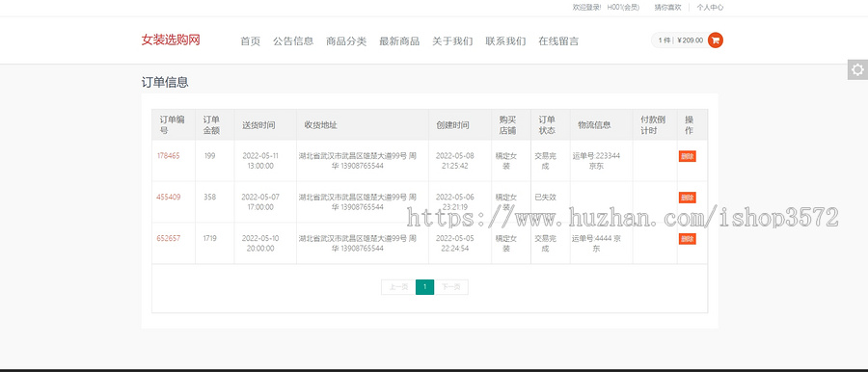Delete order 178465 with 删除 button
The width and height of the screenshot is (868, 372).
tap(688, 157)
